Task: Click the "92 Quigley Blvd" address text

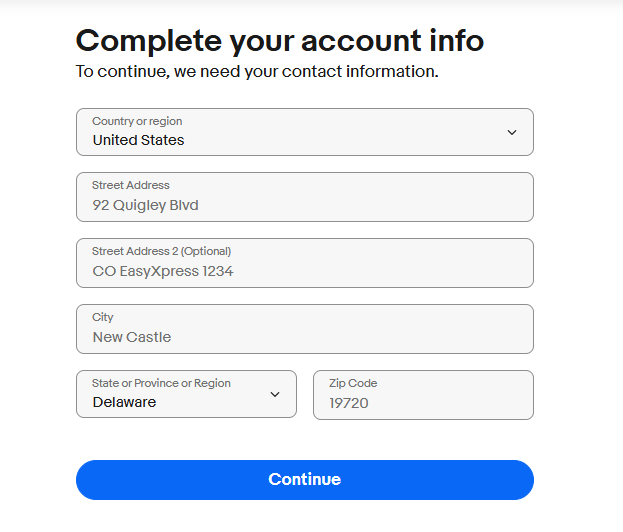Action: [145, 206]
